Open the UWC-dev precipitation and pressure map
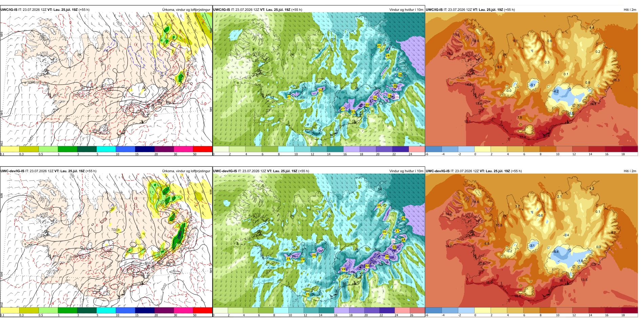This screenshot has width=644, height=322. (x=106, y=241)
